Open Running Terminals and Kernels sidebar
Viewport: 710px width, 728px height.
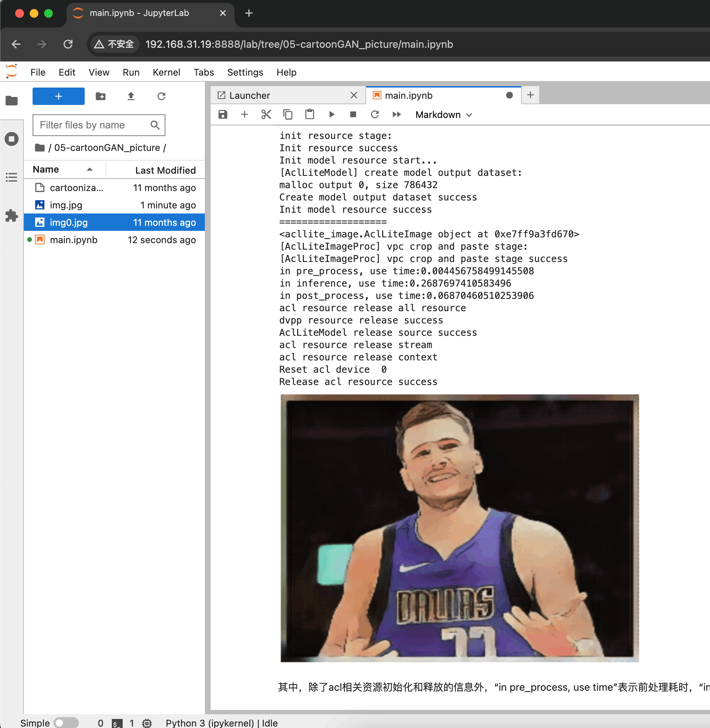pos(12,139)
